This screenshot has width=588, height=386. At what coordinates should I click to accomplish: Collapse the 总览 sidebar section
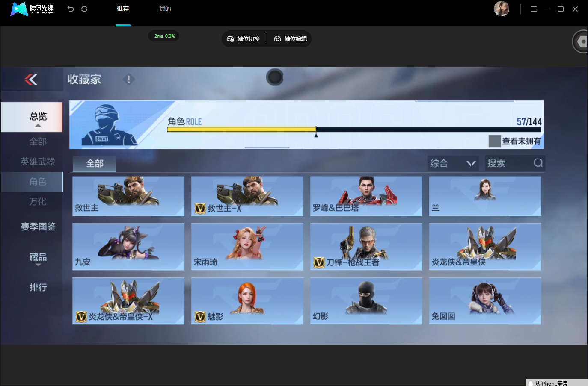pyautogui.click(x=32, y=117)
